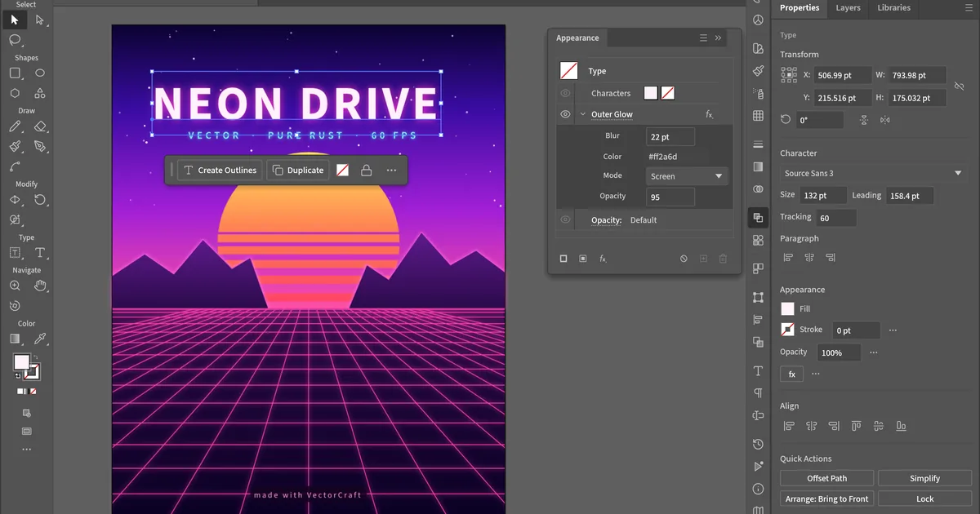Open more Opacity options ellipsis in Properties
Screen dimensions: 980x514
click(x=874, y=352)
